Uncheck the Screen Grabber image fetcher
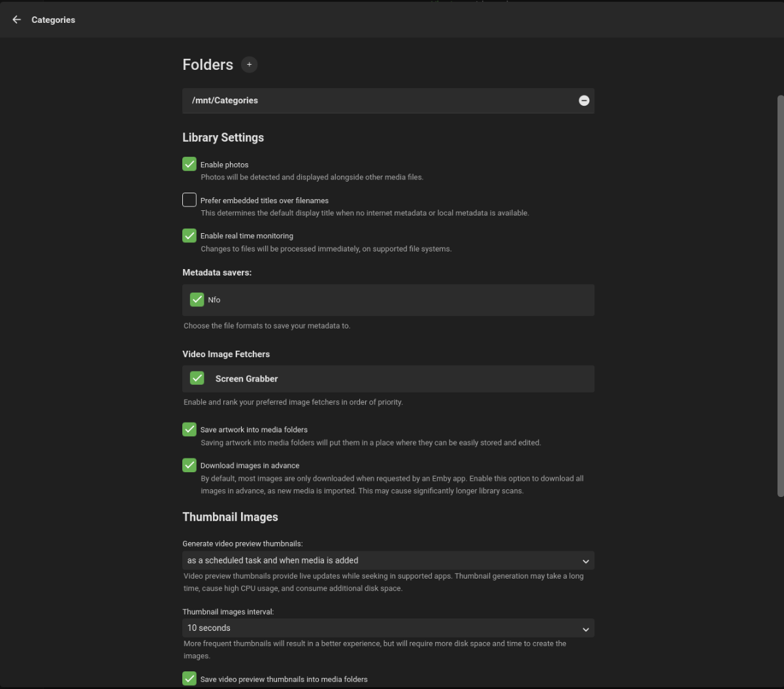The width and height of the screenshot is (784, 689). tap(197, 378)
